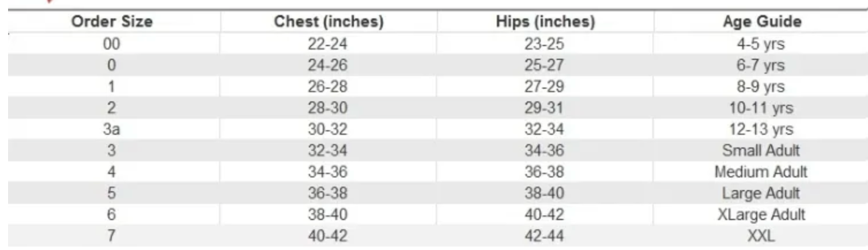Screen dimensions: 868x250
Task: Click hips measurement 38-40
Action: 545,193
